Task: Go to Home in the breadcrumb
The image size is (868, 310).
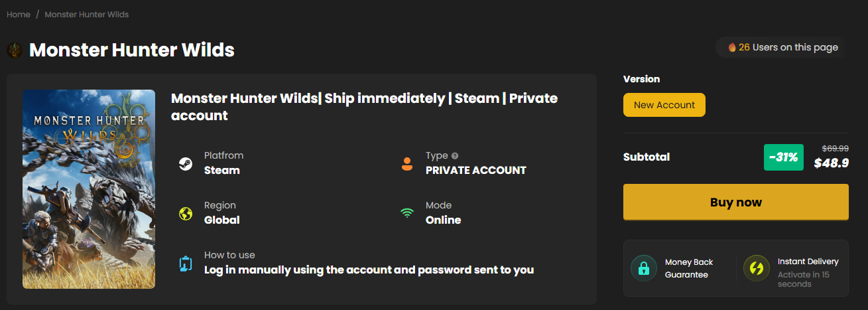Action: (19, 15)
